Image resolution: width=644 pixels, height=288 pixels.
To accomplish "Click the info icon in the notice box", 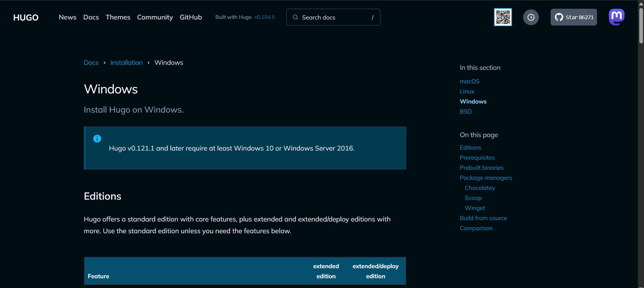I will coord(97,138).
